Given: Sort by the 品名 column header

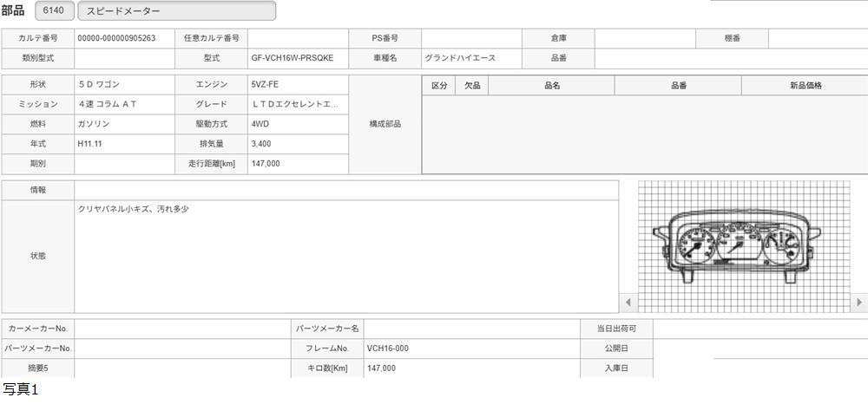Looking at the screenshot, I should 551,86.
